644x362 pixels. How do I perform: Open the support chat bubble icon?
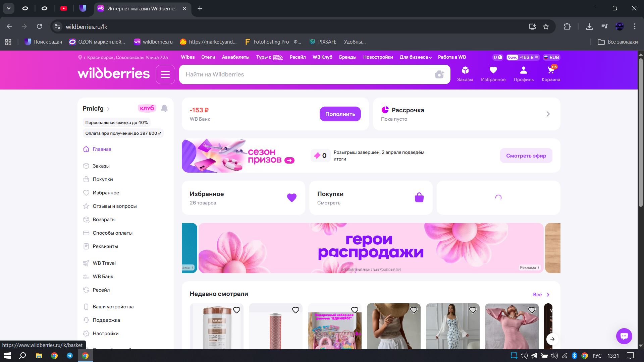[624, 336]
